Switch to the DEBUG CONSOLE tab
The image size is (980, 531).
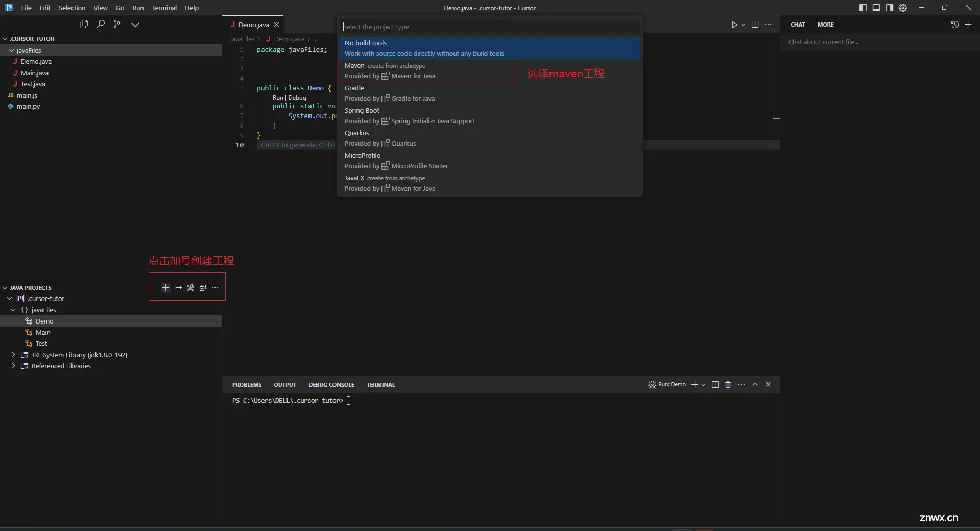click(331, 385)
